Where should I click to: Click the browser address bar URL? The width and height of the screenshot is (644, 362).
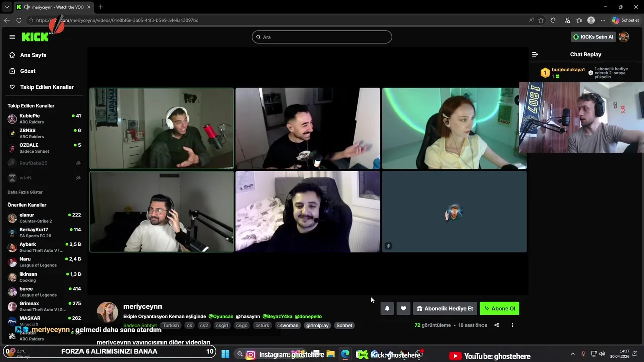(117, 20)
